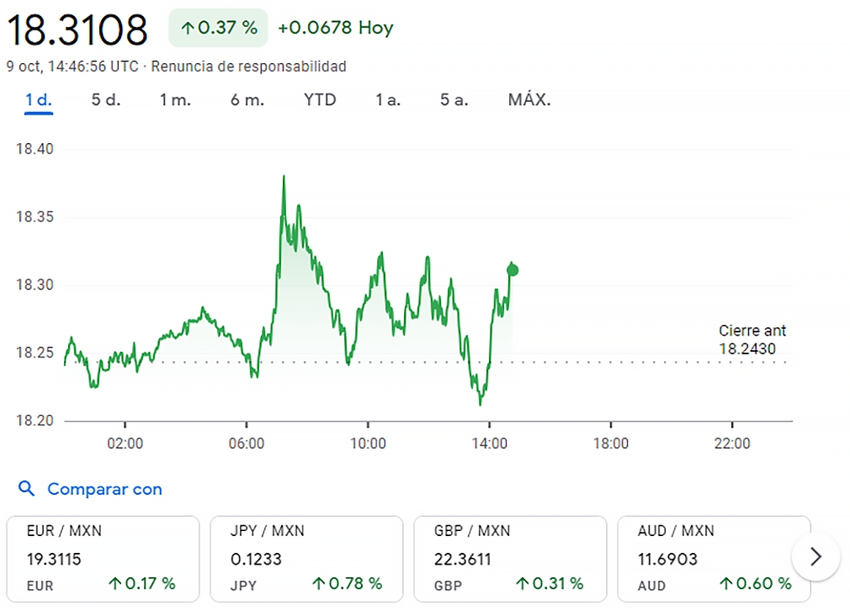
Task: Switch to the YTD time range
Action: [x=320, y=99]
